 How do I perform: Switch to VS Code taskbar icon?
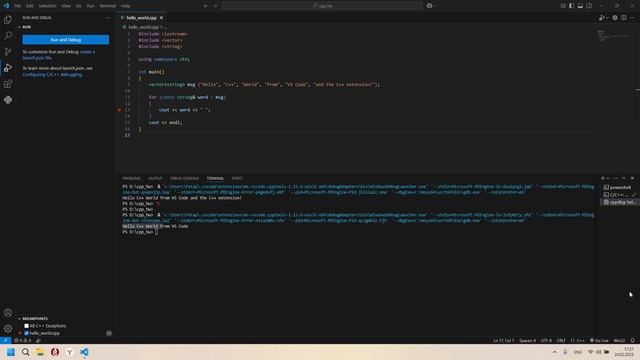click(x=84, y=352)
